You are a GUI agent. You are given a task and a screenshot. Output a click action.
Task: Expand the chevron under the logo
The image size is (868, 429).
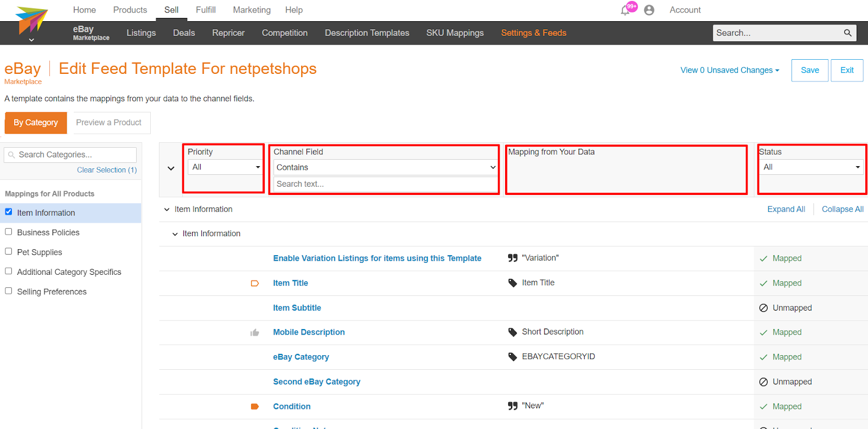[31, 40]
